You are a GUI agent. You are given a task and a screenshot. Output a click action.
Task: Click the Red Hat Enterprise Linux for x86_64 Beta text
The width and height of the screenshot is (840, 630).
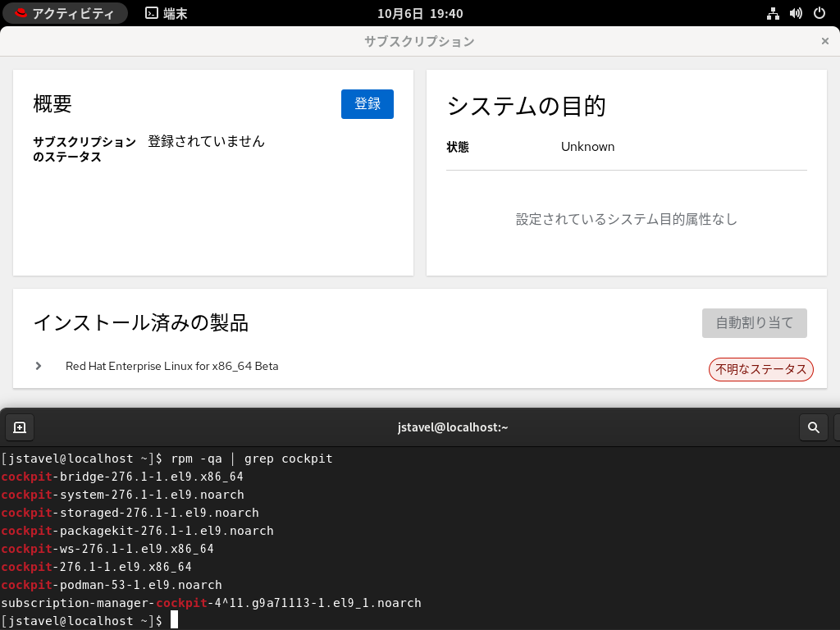pos(172,367)
